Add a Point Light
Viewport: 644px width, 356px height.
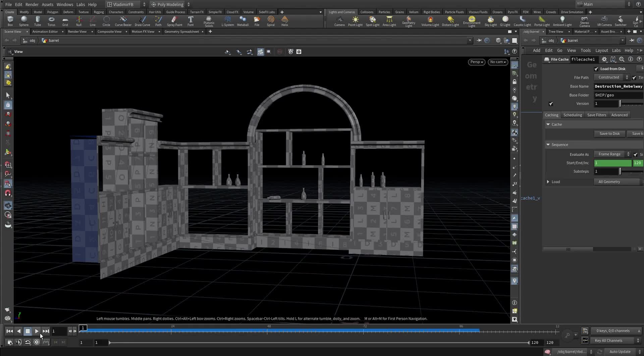[355, 21]
